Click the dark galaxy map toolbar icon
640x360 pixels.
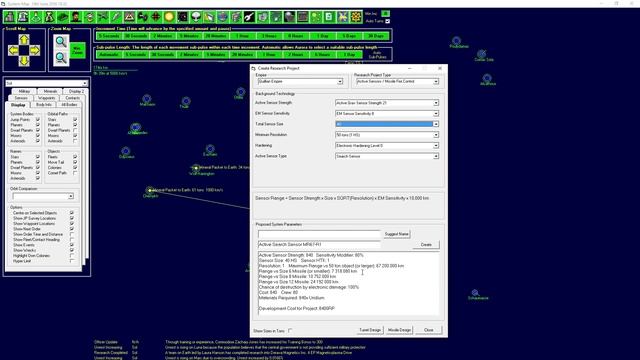coord(182,17)
